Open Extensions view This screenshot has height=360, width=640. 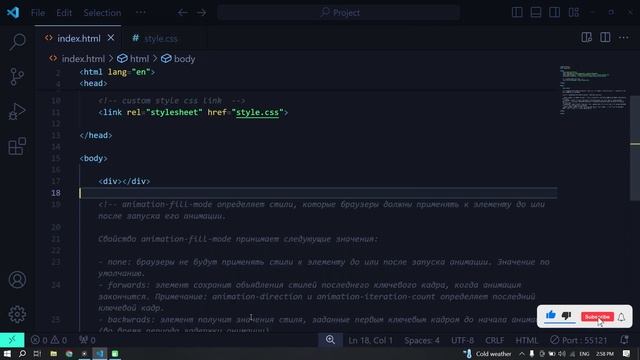(17, 146)
